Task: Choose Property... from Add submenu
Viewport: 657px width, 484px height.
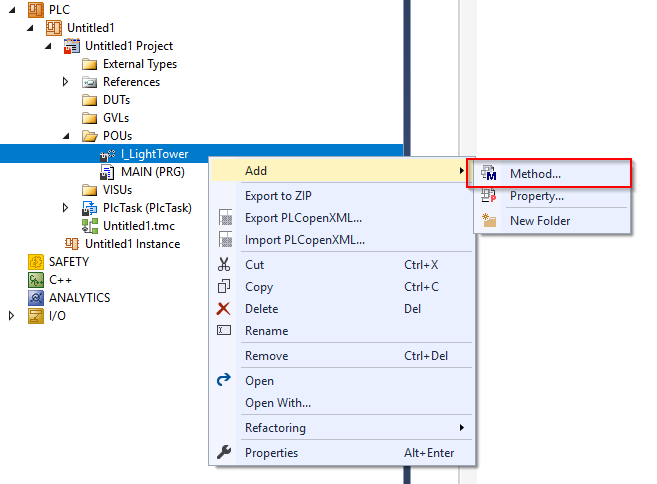Action: (x=553, y=196)
